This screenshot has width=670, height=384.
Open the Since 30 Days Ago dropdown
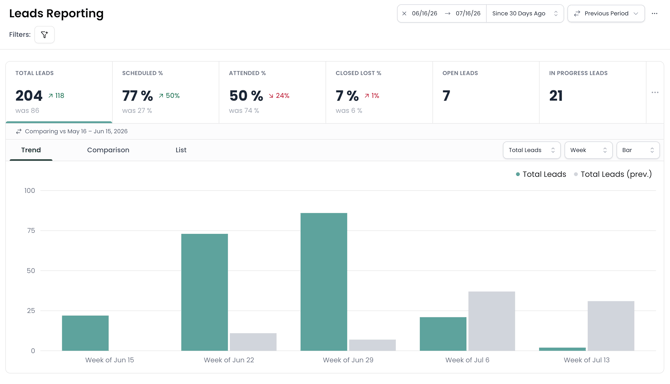525,14
